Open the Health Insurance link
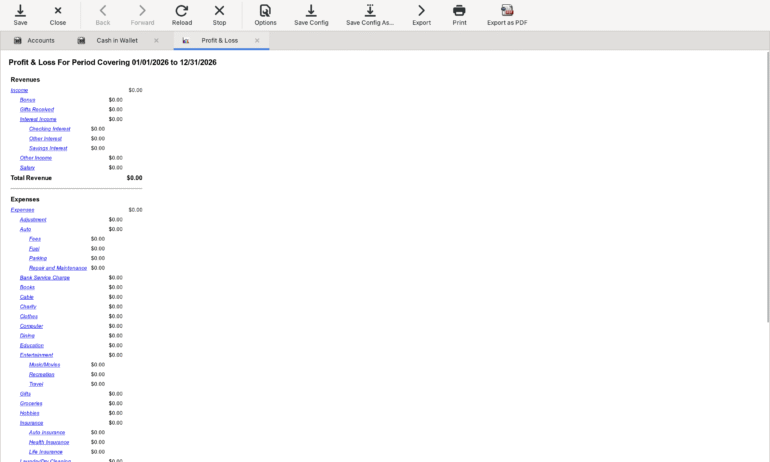770x462 pixels. click(49, 442)
